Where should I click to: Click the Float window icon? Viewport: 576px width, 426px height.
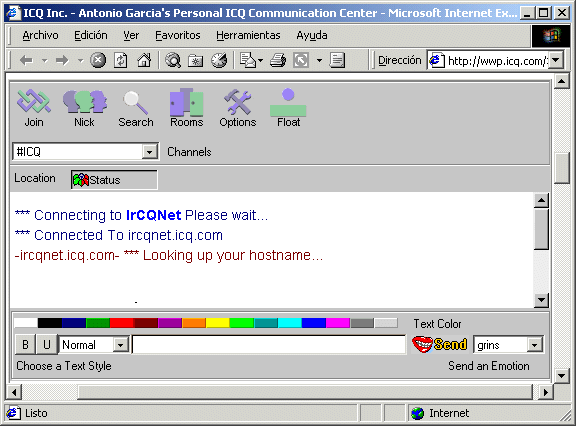[x=288, y=102]
